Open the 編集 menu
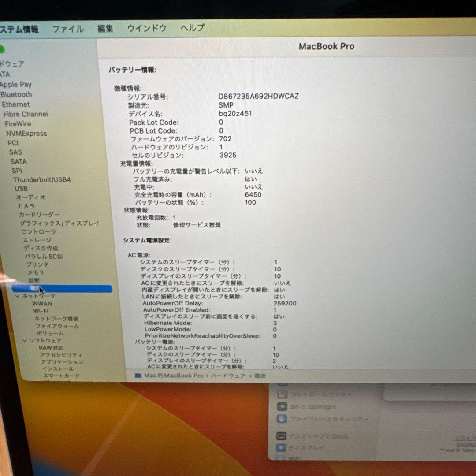This screenshot has width=476, height=476. click(x=105, y=29)
